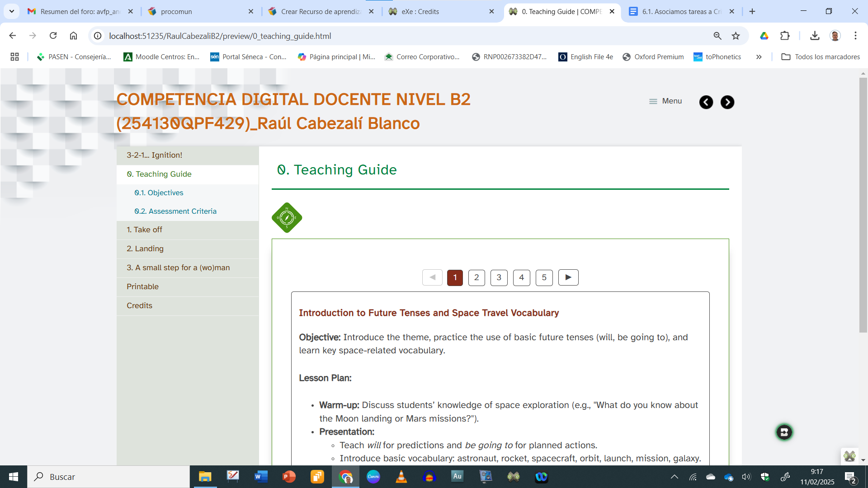Screen dimensions: 868x488
Task: Show more bookmarks chevron
Action: 759,56
